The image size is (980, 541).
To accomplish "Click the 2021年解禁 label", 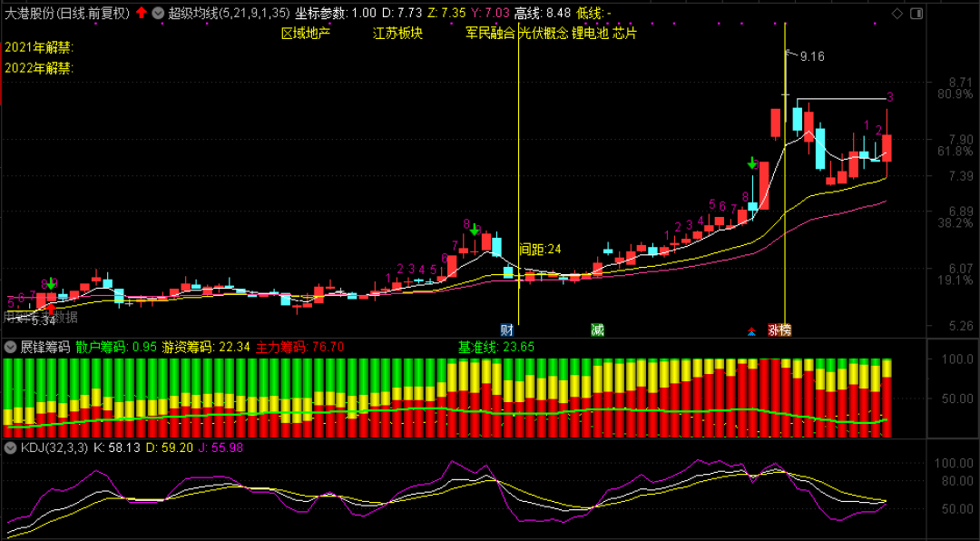I will click(39, 47).
